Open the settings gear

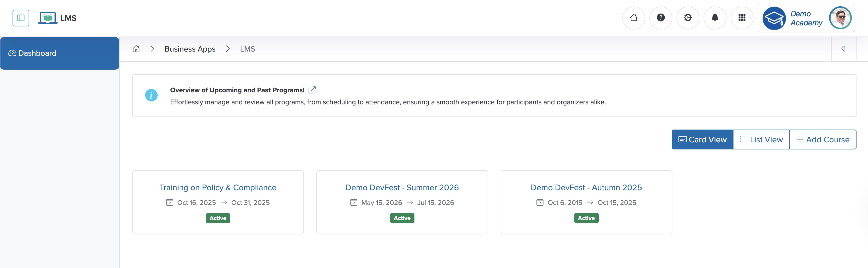(688, 18)
